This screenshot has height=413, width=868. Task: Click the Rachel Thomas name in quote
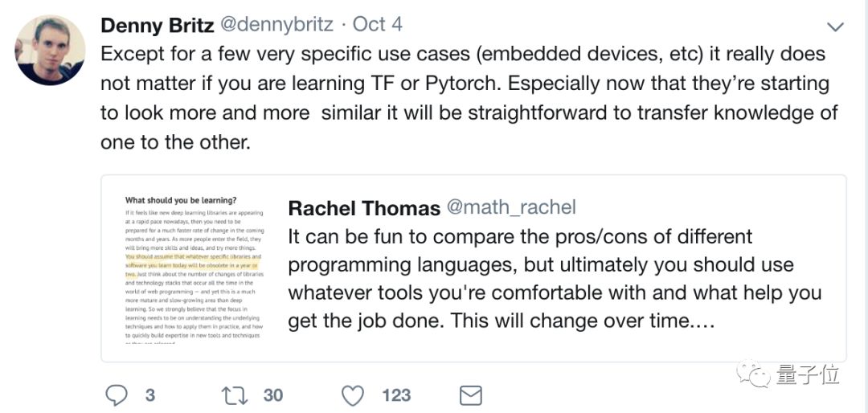point(363,208)
